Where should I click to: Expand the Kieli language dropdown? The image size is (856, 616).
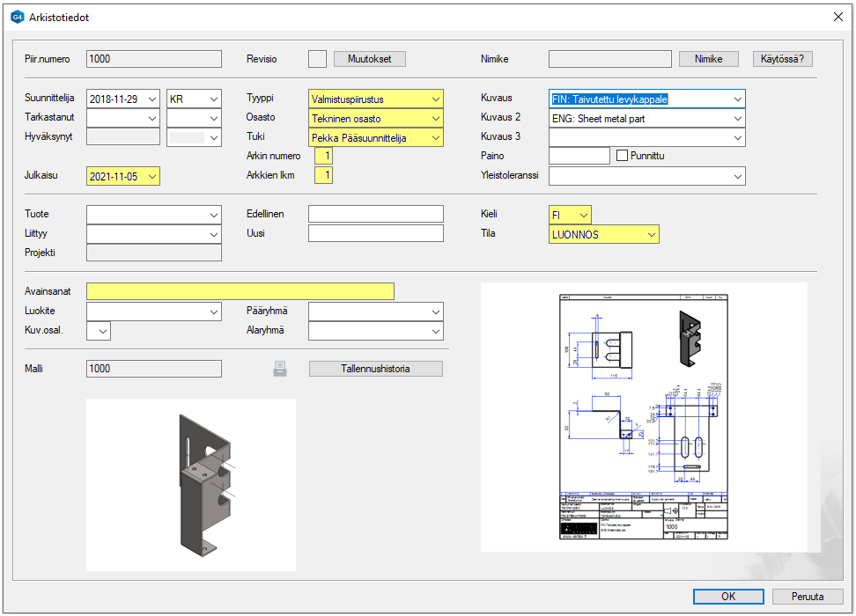pyautogui.click(x=582, y=215)
